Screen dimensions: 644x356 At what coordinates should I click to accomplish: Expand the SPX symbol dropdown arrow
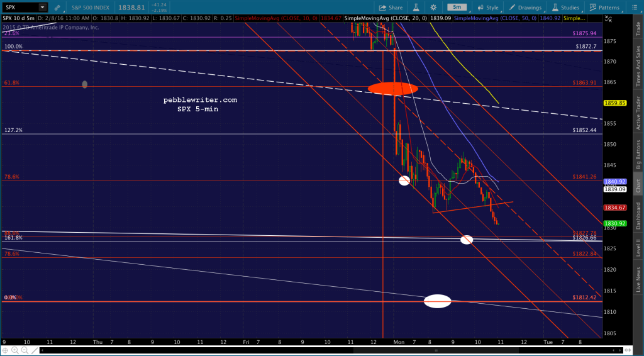(x=42, y=8)
